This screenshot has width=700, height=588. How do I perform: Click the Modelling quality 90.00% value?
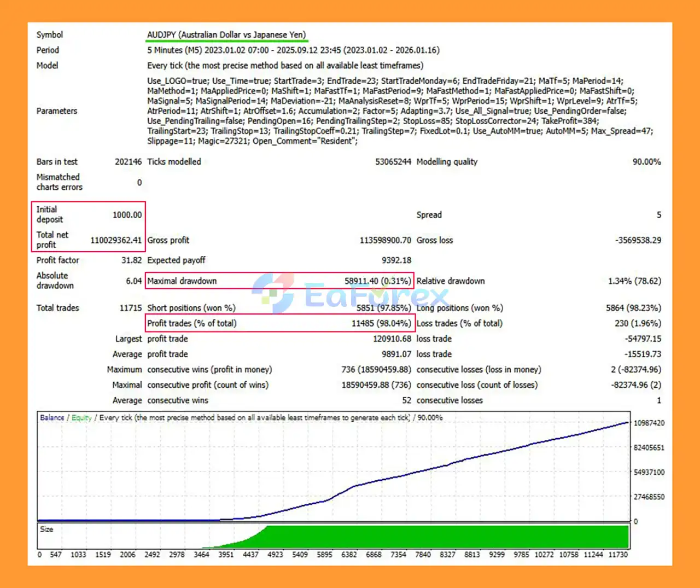click(x=646, y=162)
